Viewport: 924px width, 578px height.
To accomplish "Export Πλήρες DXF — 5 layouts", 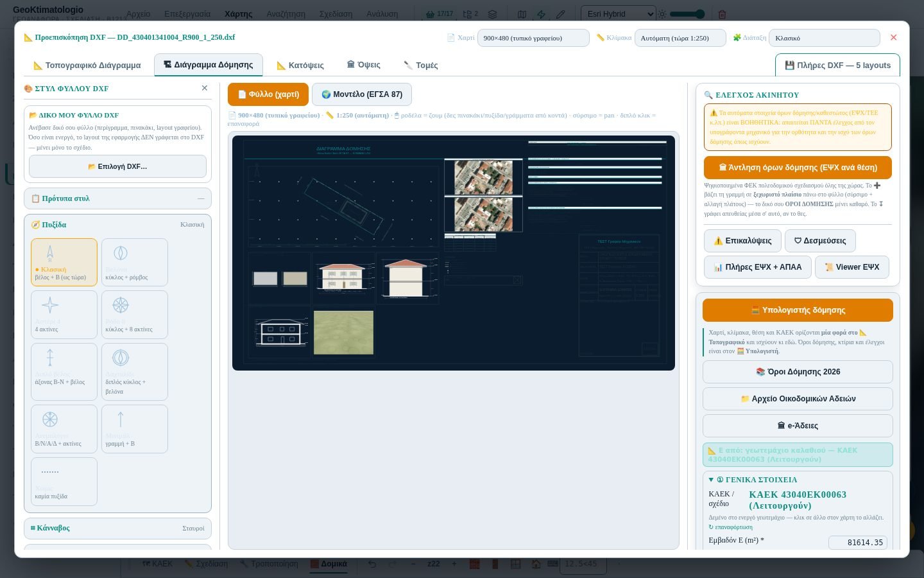I will pos(837,65).
